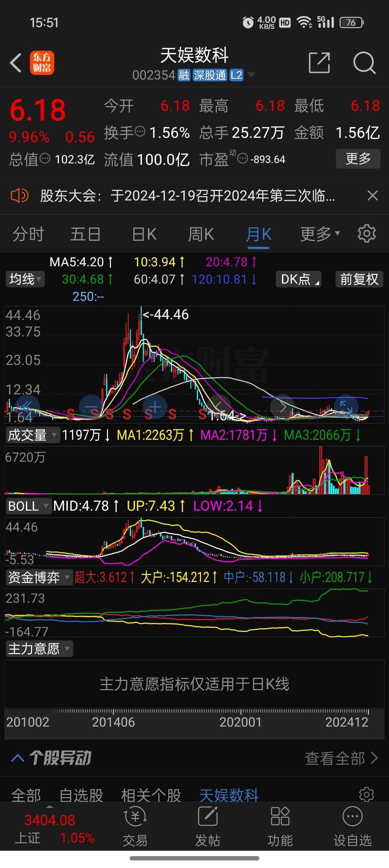Expand chart to fullscreen icon
This screenshot has width=389, height=868.
click(x=346, y=407)
